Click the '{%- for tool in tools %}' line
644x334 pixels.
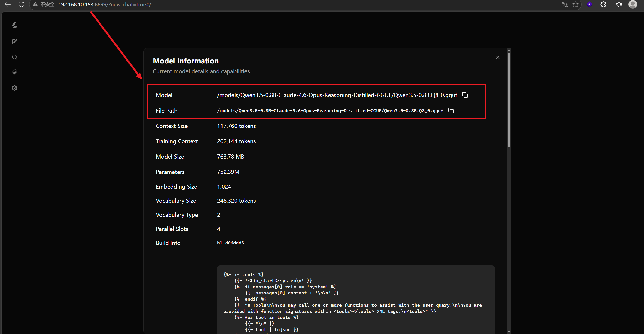pyautogui.click(x=266, y=317)
